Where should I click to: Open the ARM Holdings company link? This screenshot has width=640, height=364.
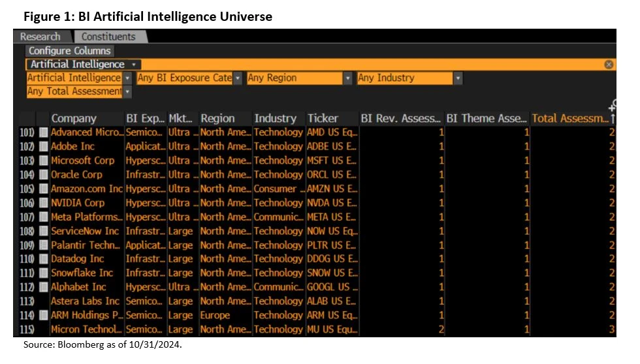pos(86,316)
